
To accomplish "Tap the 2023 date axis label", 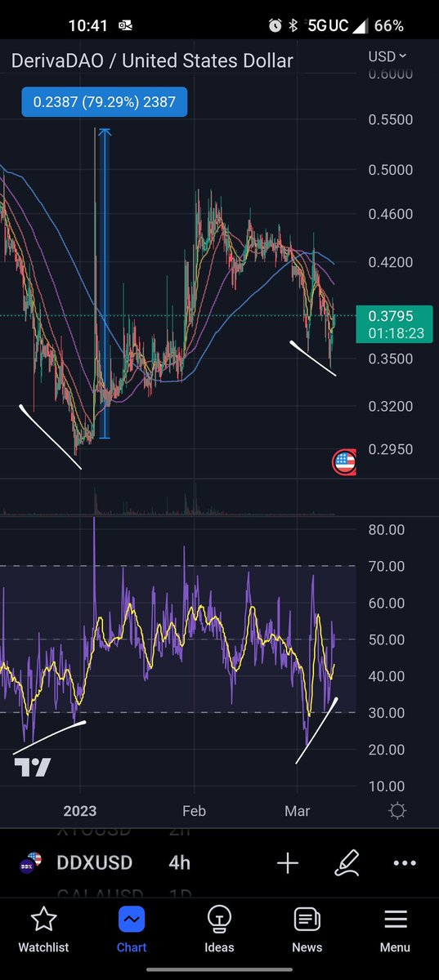I will tap(80, 811).
